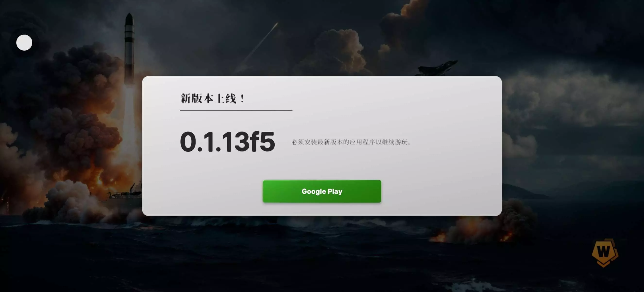Open Google Play to update
This screenshot has height=292, width=644.
[x=322, y=191]
